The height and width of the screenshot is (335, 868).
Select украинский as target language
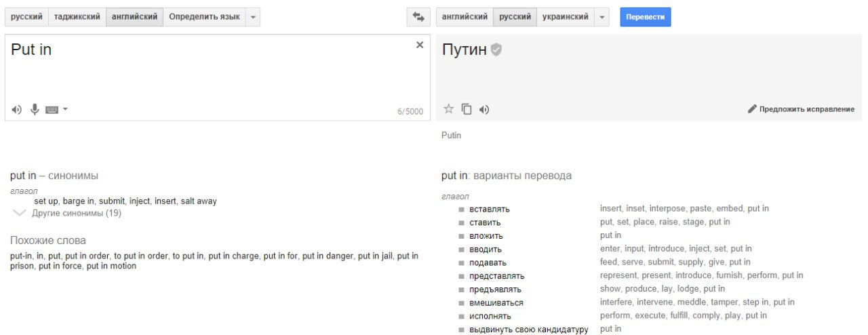(566, 17)
